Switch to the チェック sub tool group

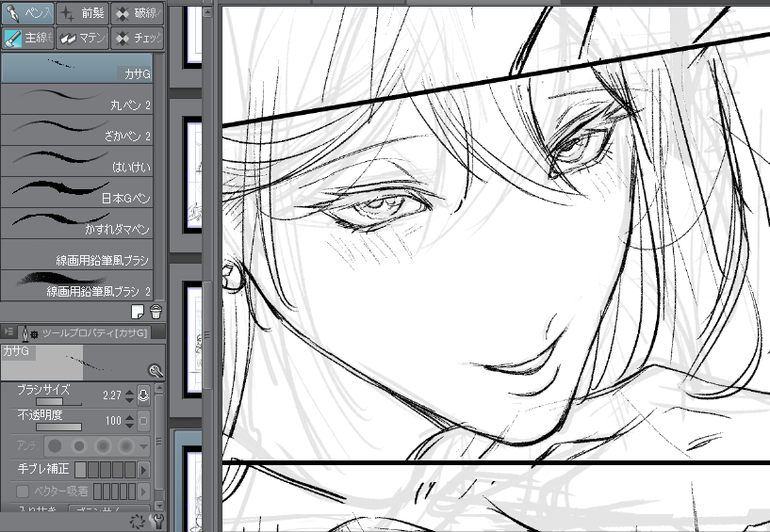click(138, 38)
